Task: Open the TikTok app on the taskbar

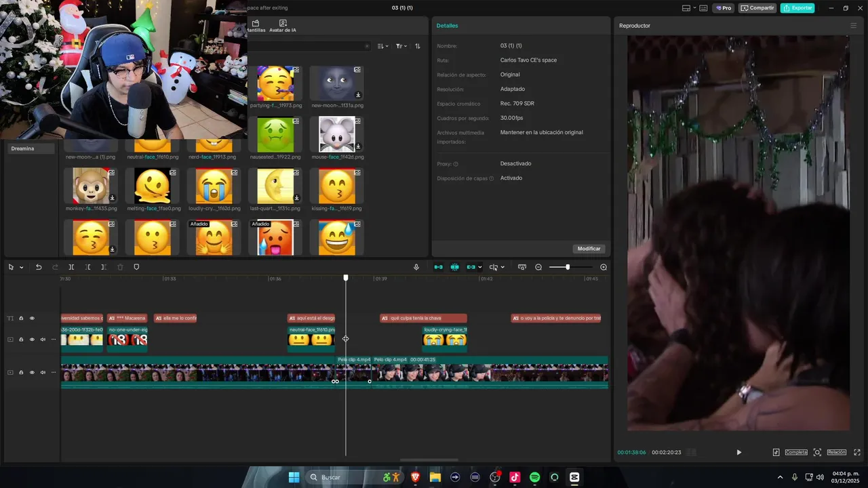Action: tap(515, 477)
